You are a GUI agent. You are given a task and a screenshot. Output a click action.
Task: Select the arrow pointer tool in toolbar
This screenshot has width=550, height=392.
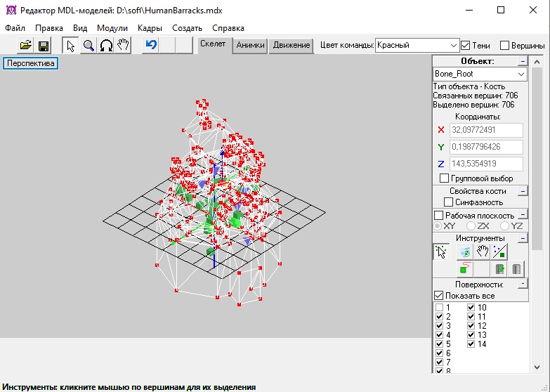[x=71, y=46]
